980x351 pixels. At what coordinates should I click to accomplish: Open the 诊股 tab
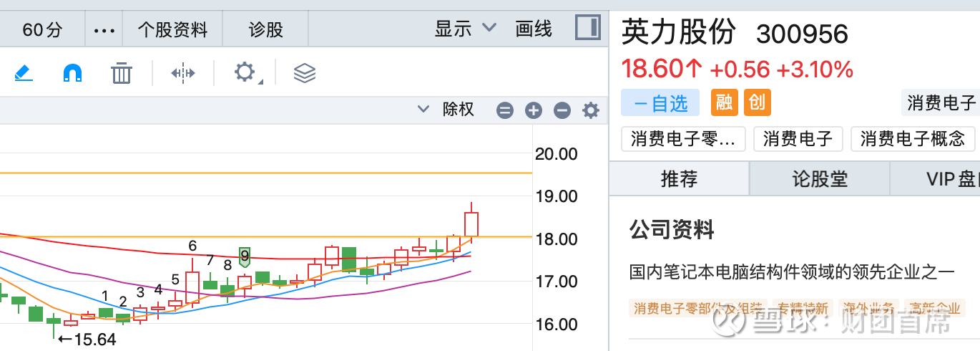pos(266,30)
